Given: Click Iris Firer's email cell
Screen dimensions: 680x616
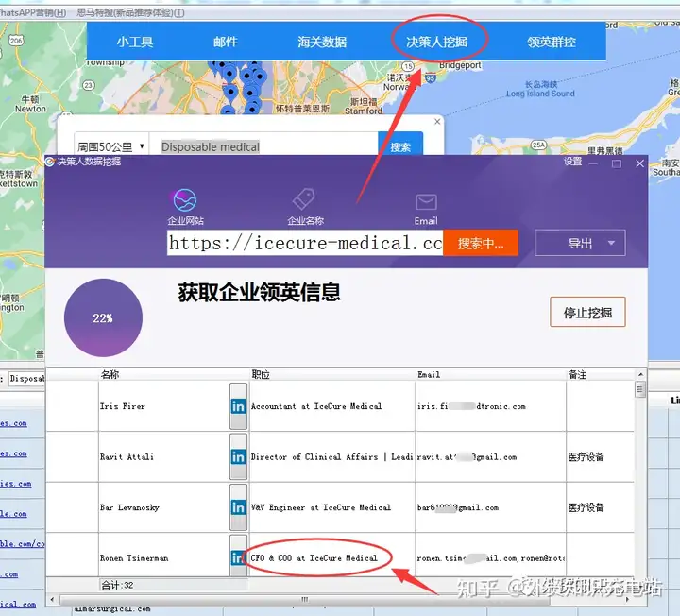Looking at the screenshot, I should [x=490, y=406].
